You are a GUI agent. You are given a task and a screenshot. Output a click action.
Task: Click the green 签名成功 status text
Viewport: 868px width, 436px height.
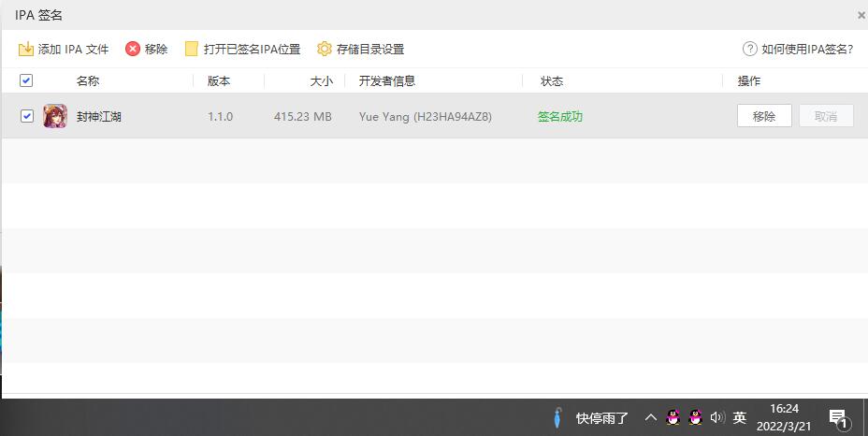pyautogui.click(x=560, y=117)
